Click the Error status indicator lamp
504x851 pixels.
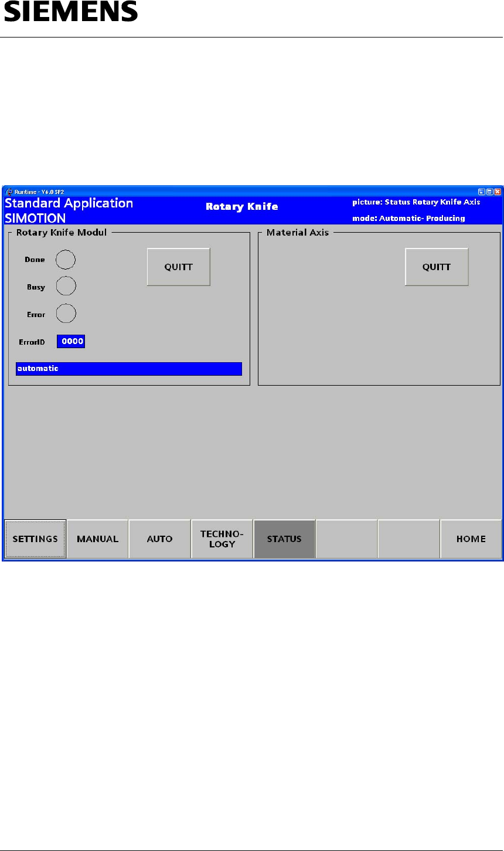(66, 314)
